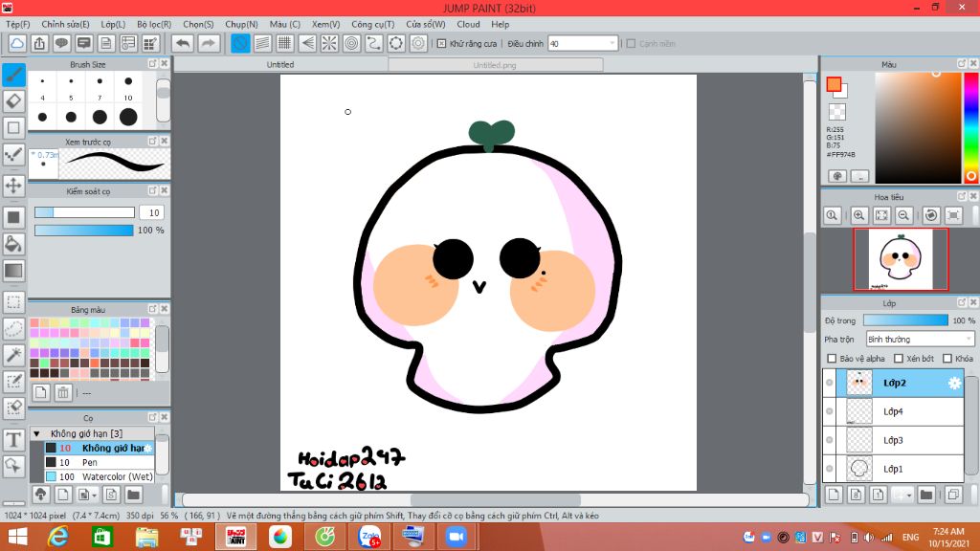Toggle the Khử răng cưa checkbox
The height and width of the screenshot is (551, 980).
click(441, 44)
